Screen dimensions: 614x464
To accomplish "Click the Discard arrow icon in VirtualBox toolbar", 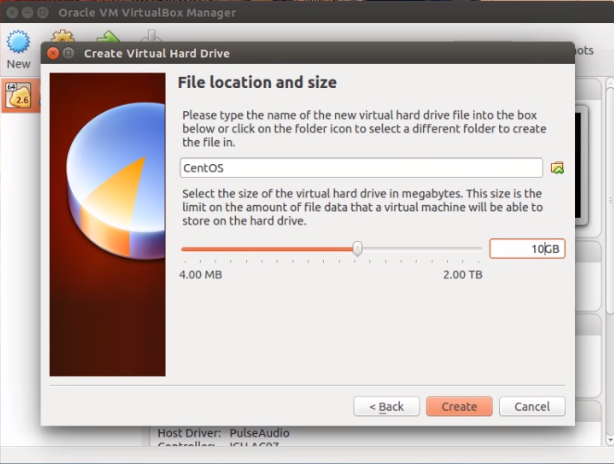I will coord(152,36).
